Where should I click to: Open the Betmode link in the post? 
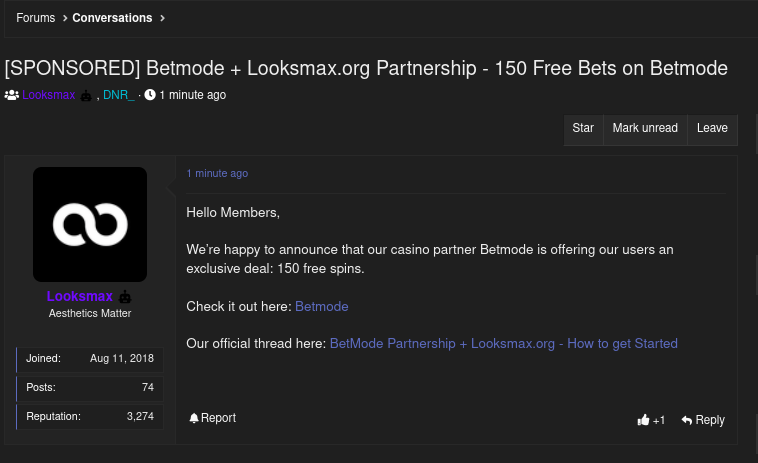pos(321,306)
